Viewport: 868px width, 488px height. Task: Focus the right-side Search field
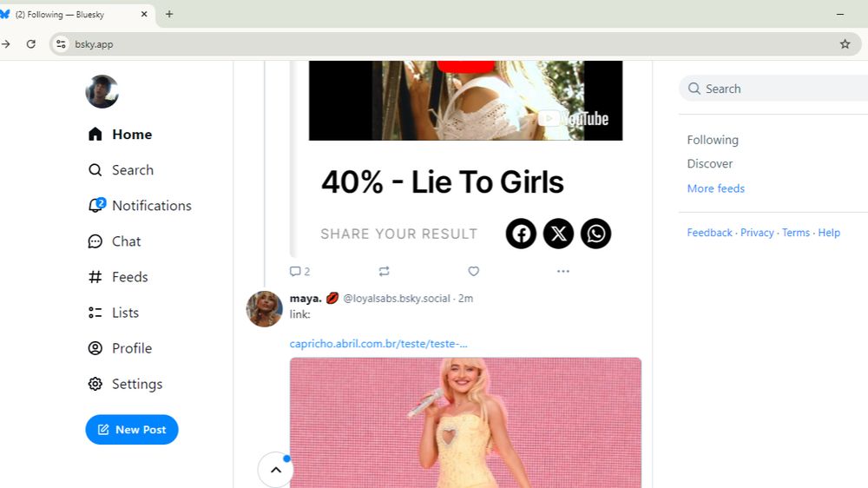point(773,89)
